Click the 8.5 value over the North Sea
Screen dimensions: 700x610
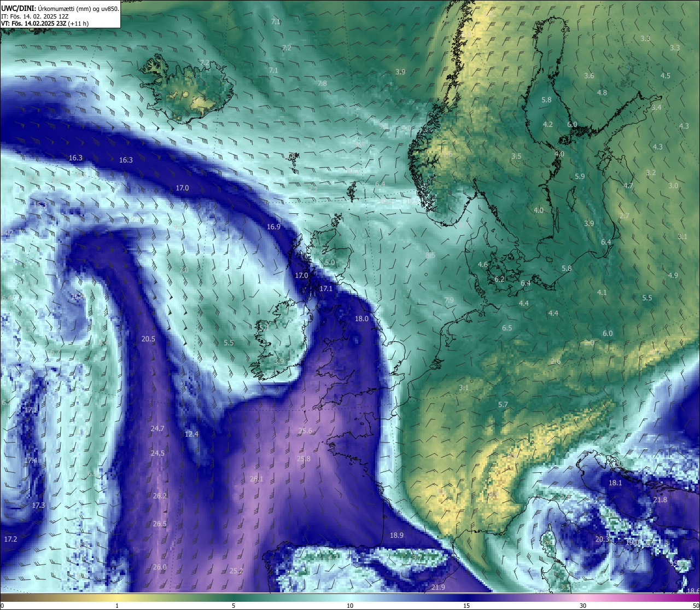tap(430, 255)
